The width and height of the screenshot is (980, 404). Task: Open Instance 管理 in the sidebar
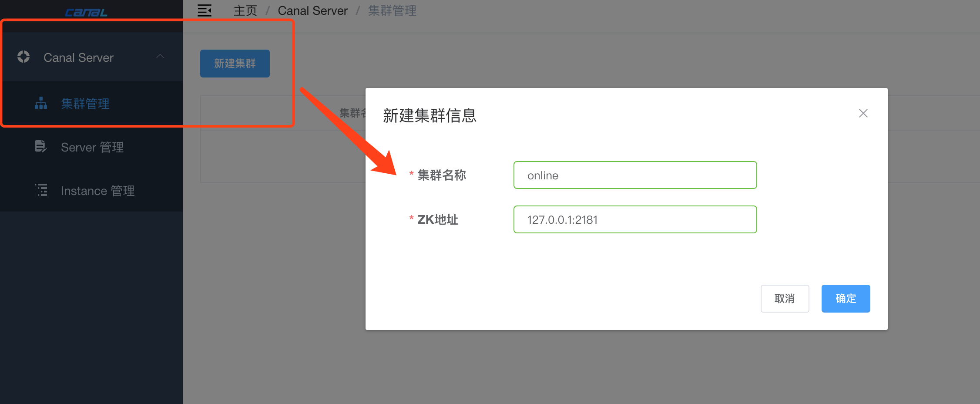pyautogui.click(x=91, y=191)
